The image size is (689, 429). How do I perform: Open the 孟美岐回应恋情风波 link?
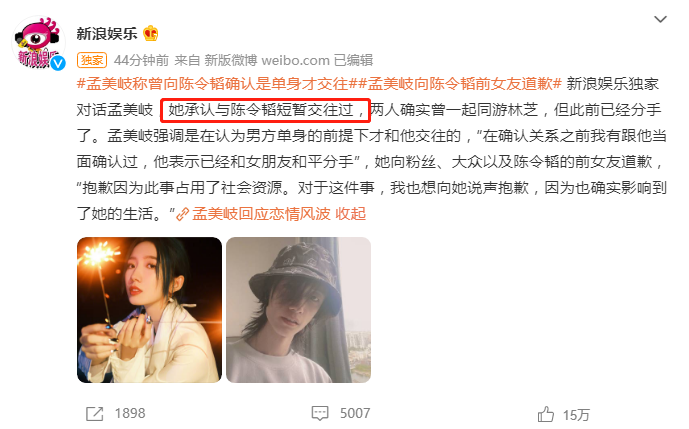[261, 214]
